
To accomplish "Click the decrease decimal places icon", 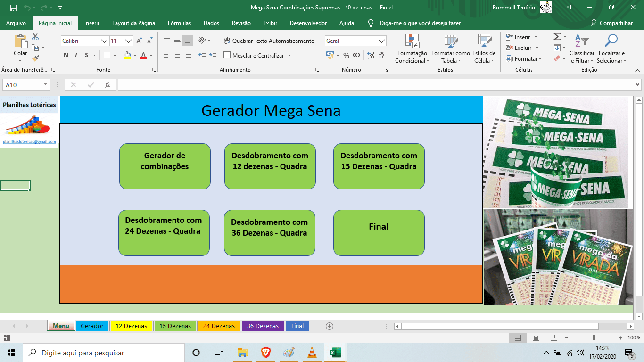I will (x=381, y=55).
